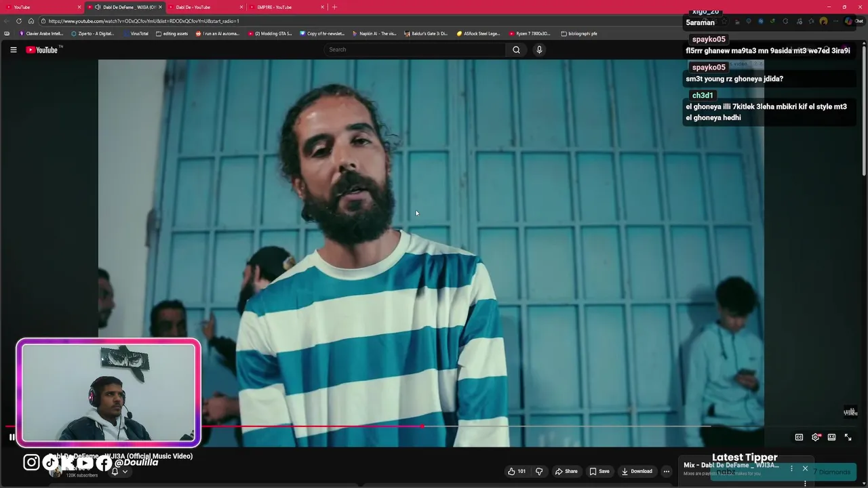Click the view site information lock icon
The width and height of the screenshot is (868, 488).
coord(43,21)
